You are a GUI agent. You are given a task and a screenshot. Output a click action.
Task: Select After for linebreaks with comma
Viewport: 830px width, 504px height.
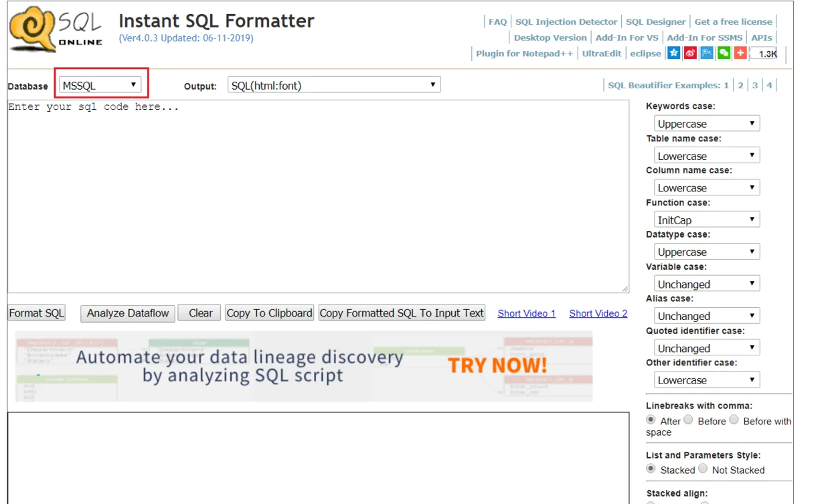coord(651,420)
